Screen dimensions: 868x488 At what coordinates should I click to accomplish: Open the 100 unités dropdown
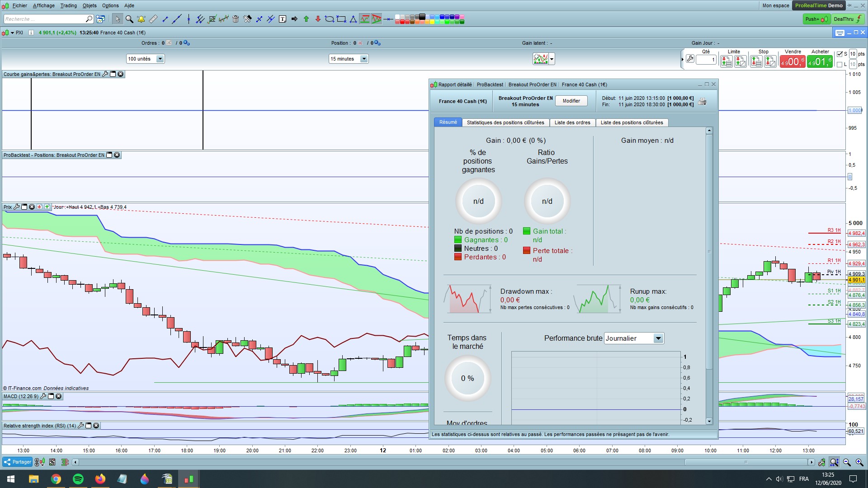160,59
